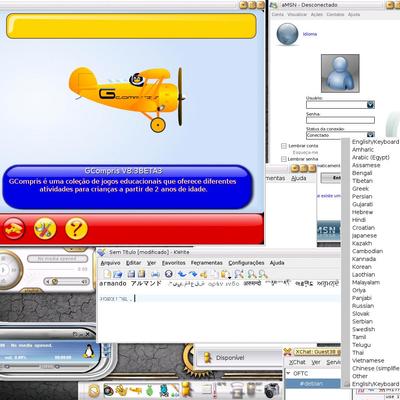This screenshot has height=400, width=400.
Task: Click zoom in magnifier in Kwrite toolbar
Action: tap(252, 274)
